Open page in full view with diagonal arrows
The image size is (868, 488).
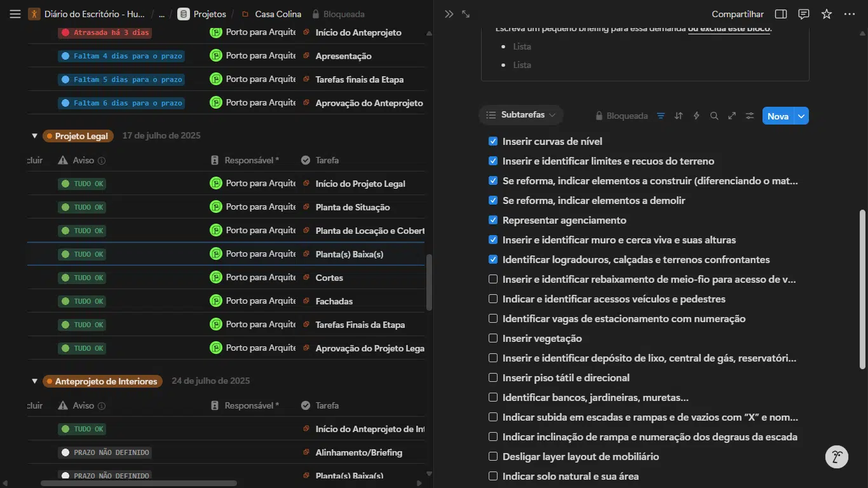pyautogui.click(x=466, y=14)
